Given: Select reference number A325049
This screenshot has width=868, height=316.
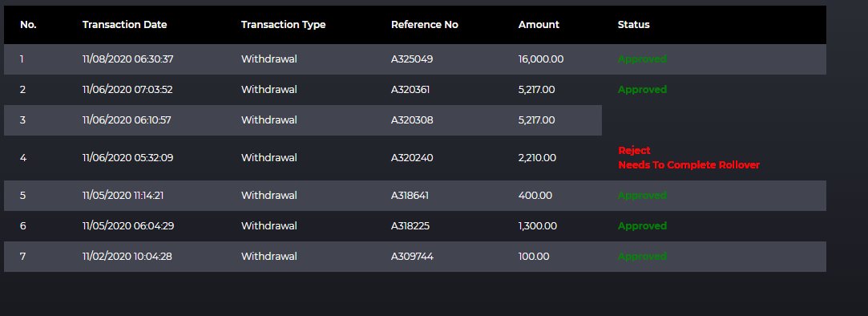Looking at the screenshot, I should (412, 59).
